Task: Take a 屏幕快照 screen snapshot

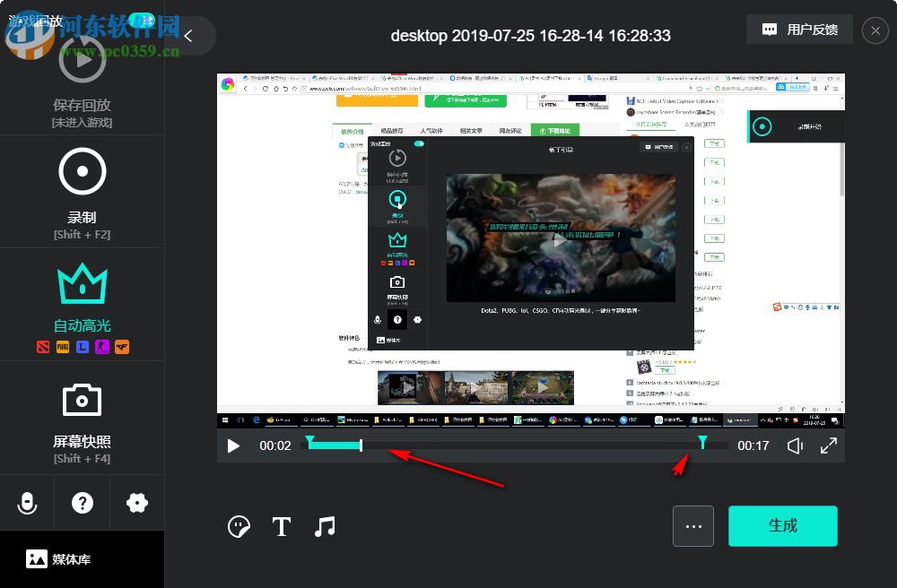Action: [82, 400]
